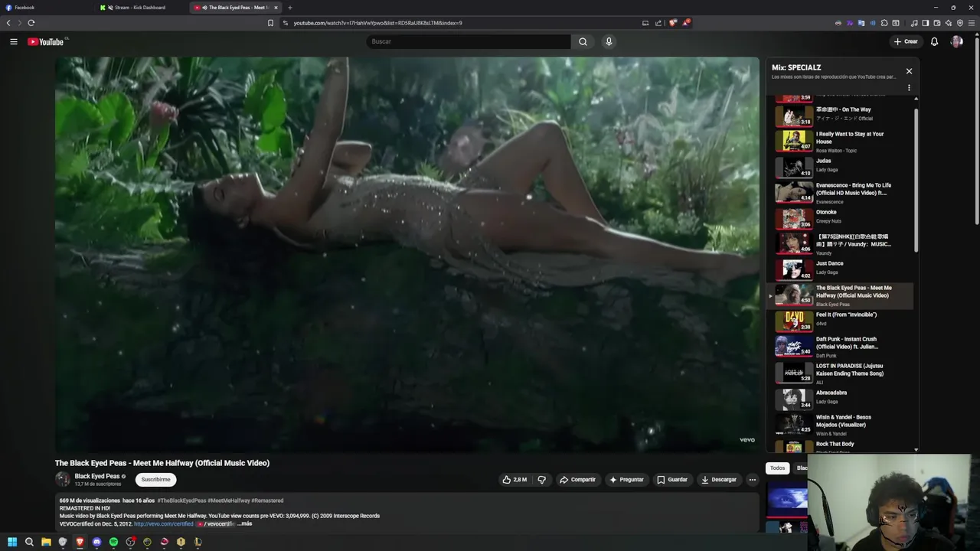
Task: Open Discord from the taskbar
Action: (x=96, y=542)
